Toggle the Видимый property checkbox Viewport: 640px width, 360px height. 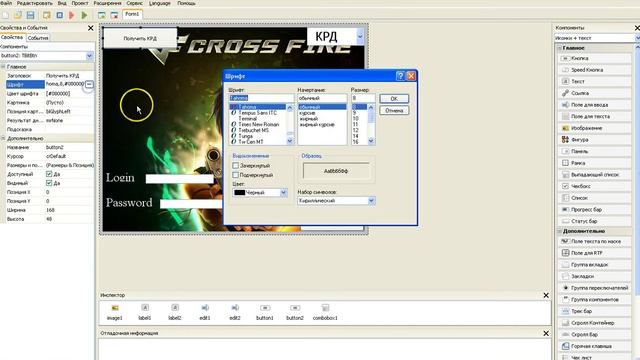coord(49,183)
